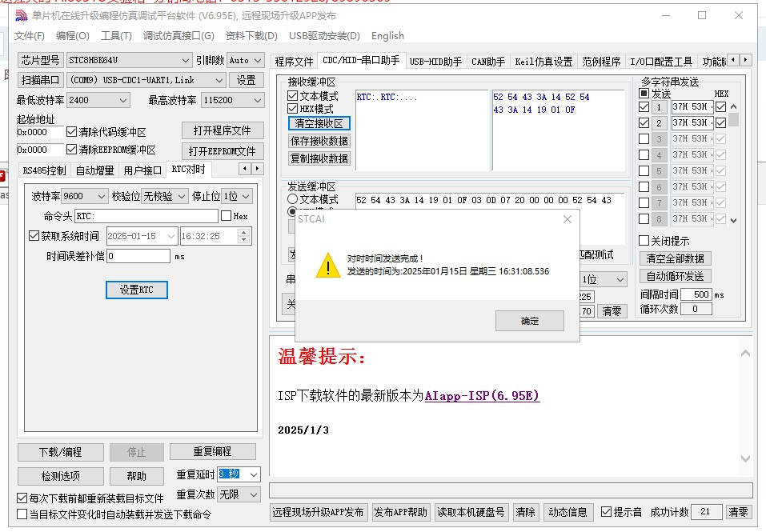This screenshot has width=766, height=532.
Task: Click 清空接收区 button
Action: click(x=319, y=123)
